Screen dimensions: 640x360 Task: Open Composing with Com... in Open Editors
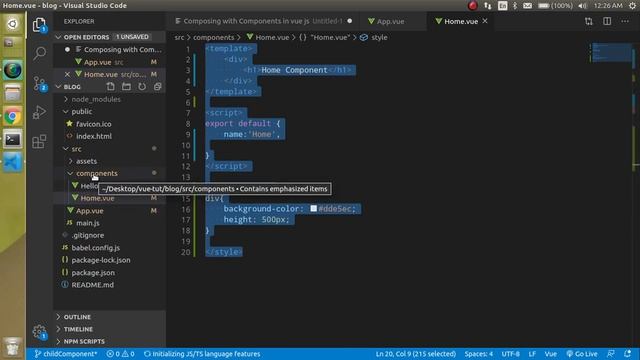coord(109,49)
